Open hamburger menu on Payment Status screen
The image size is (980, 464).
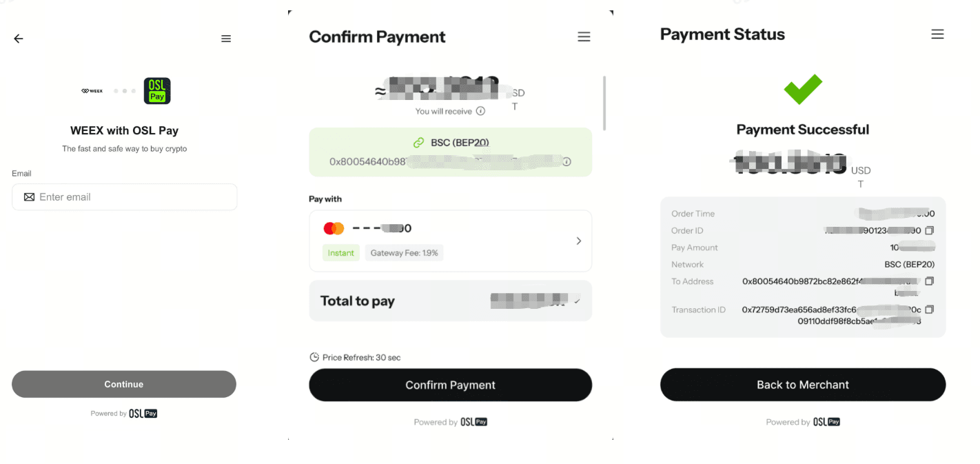pyautogui.click(x=937, y=34)
